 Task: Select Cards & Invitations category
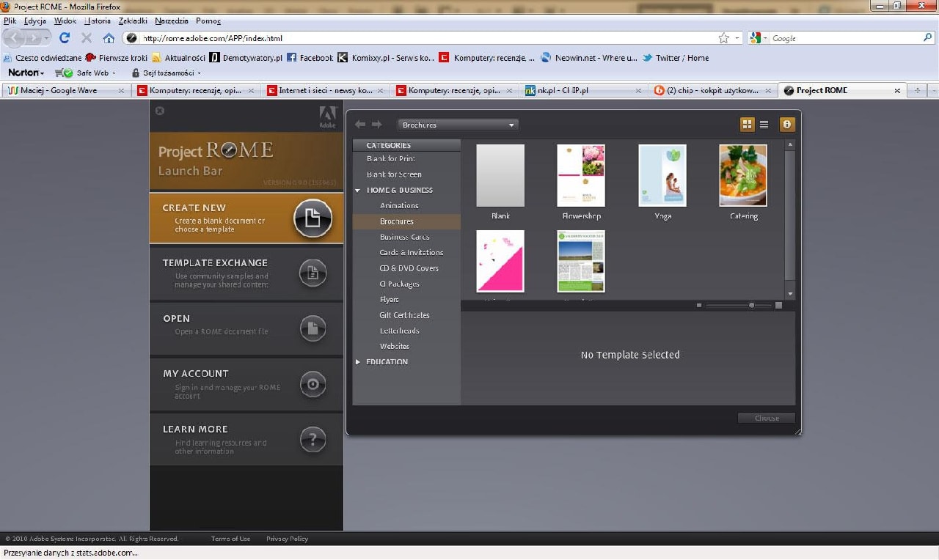pyautogui.click(x=411, y=252)
